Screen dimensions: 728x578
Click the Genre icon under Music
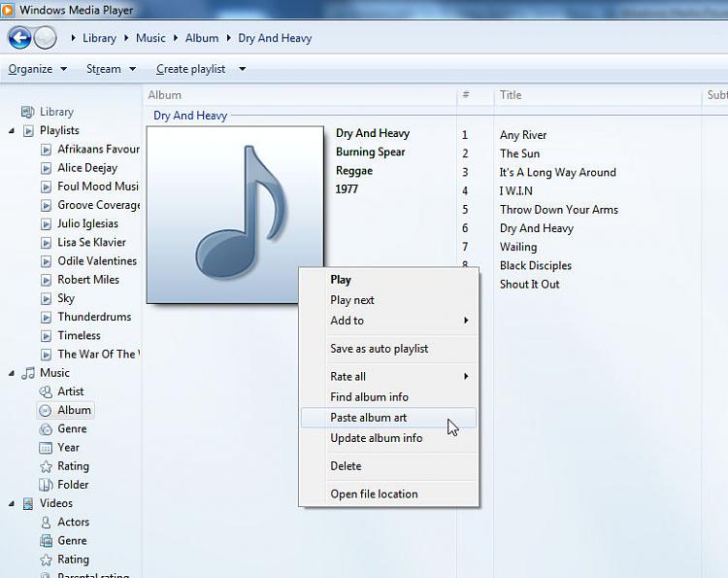coord(46,428)
